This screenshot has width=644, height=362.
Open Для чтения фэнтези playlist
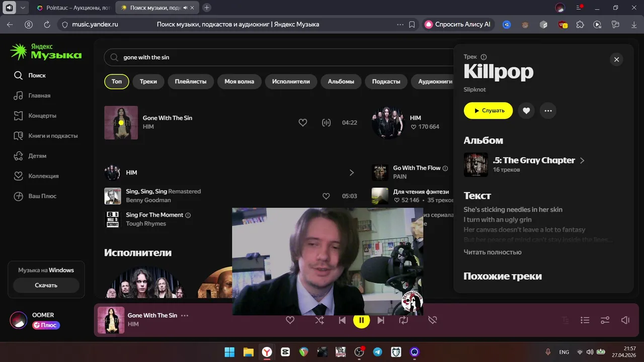(421, 192)
